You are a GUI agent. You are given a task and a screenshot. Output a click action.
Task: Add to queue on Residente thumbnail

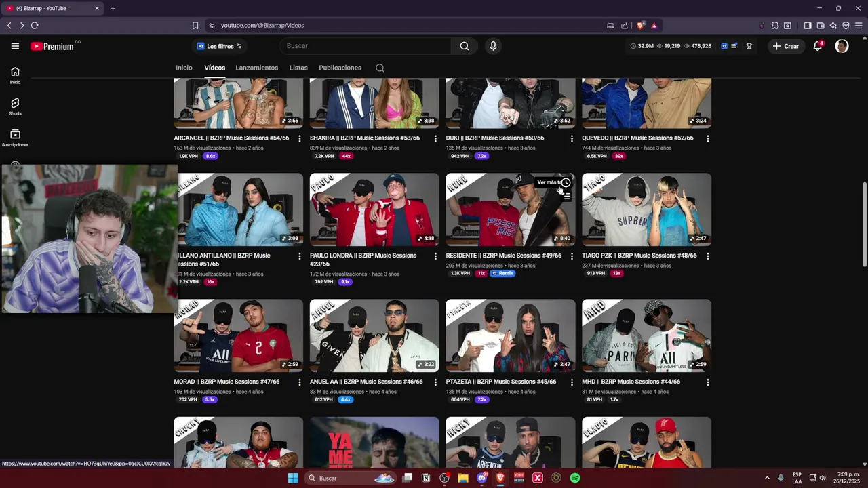coord(566,197)
